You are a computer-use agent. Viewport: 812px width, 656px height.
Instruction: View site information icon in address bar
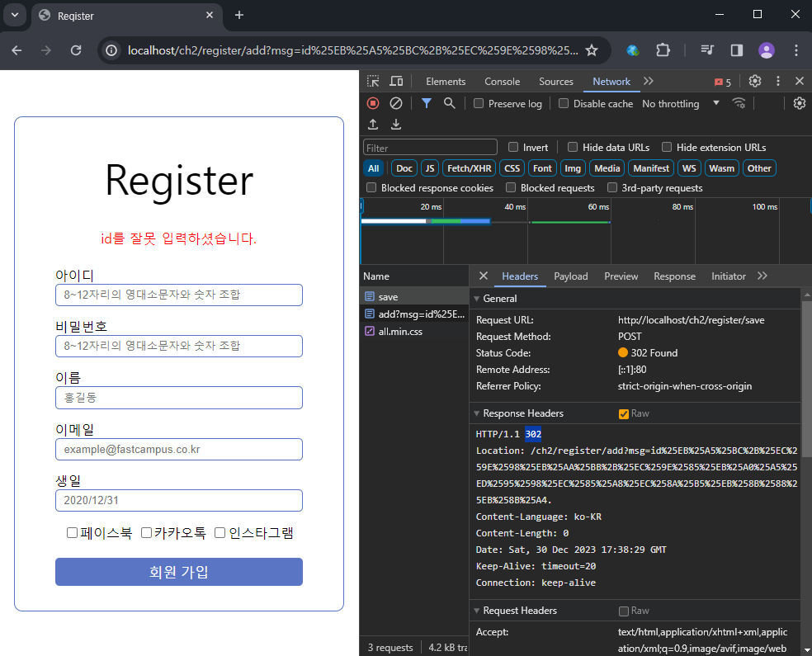(x=111, y=50)
